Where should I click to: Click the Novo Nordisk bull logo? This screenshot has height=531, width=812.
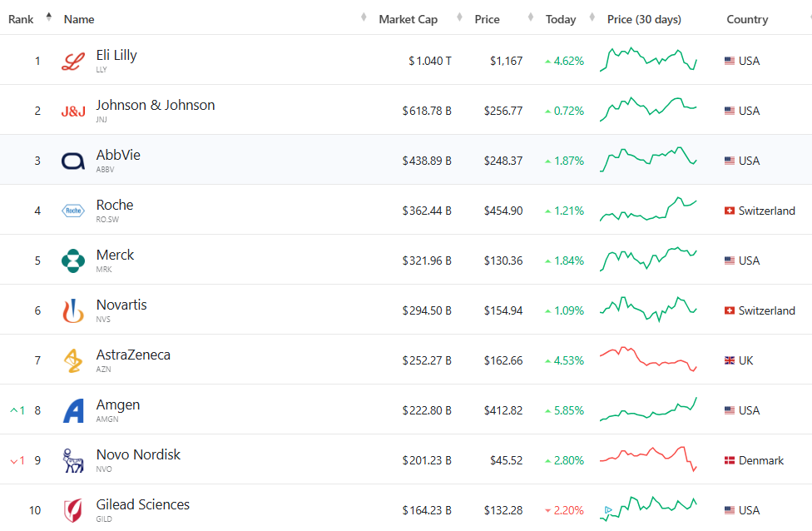pyautogui.click(x=73, y=460)
